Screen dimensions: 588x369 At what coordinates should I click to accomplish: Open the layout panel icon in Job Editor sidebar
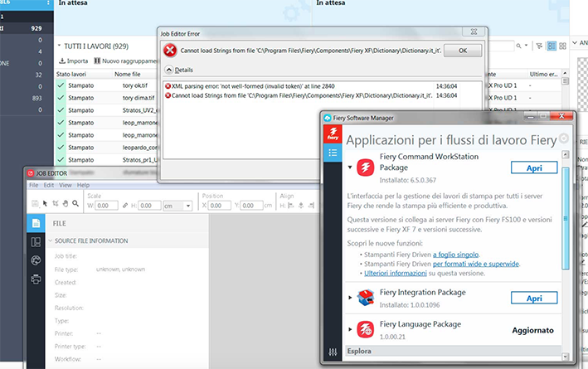[36, 242]
